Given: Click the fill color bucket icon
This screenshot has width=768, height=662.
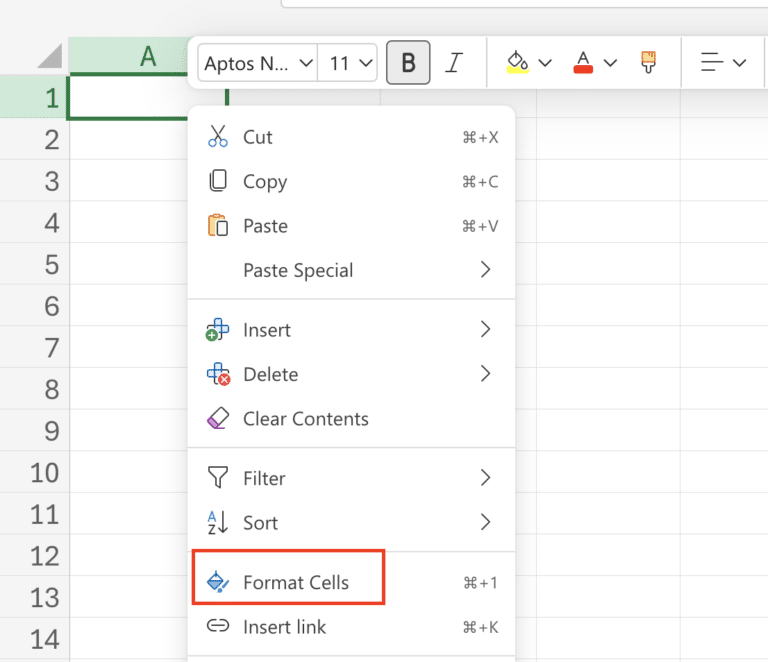Looking at the screenshot, I should [x=517, y=62].
